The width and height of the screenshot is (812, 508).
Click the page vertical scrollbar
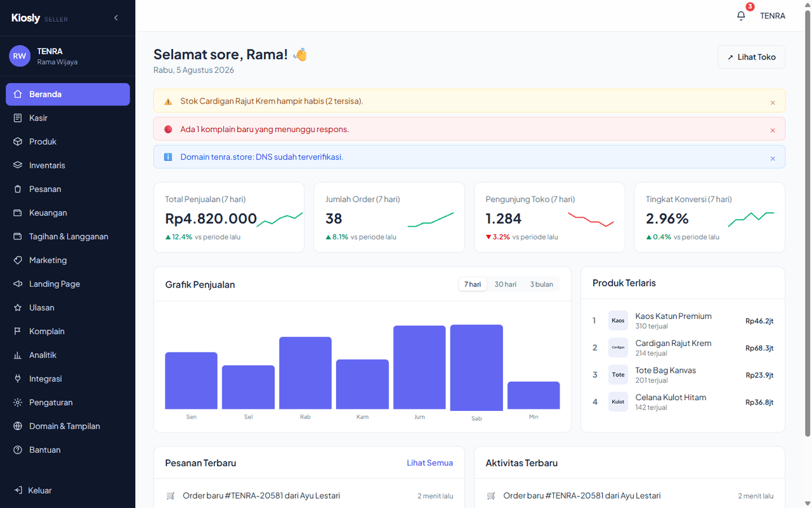[x=808, y=224]
